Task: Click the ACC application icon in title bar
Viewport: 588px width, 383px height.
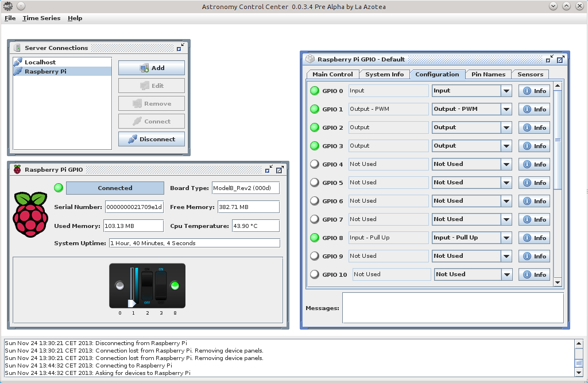Action: (x=8, y=6)
